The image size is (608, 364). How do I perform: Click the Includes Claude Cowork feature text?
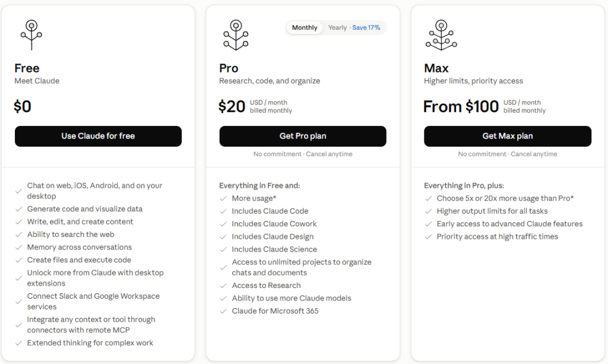click(x=274, y=224)
